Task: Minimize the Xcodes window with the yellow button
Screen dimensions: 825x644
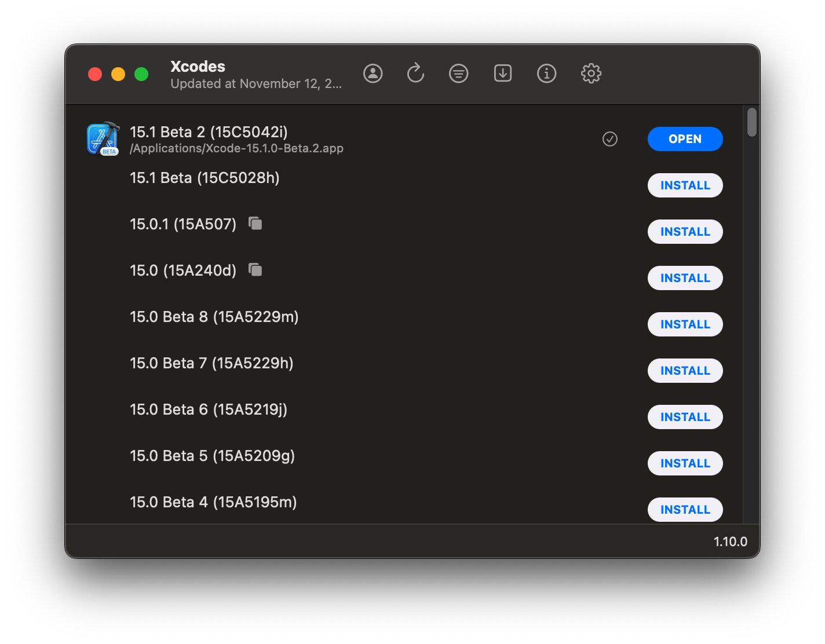Action: click(118, 74)
